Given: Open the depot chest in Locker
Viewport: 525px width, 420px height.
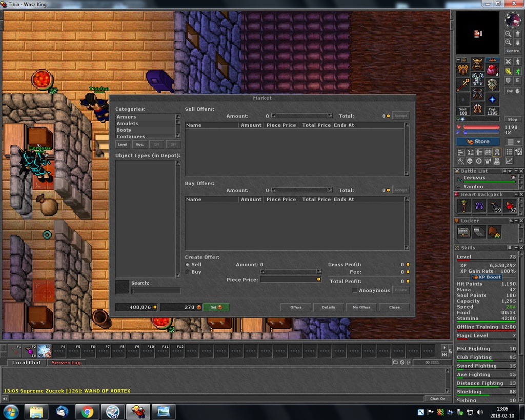Looking at the screenshot, I should (x=463, y=232).
